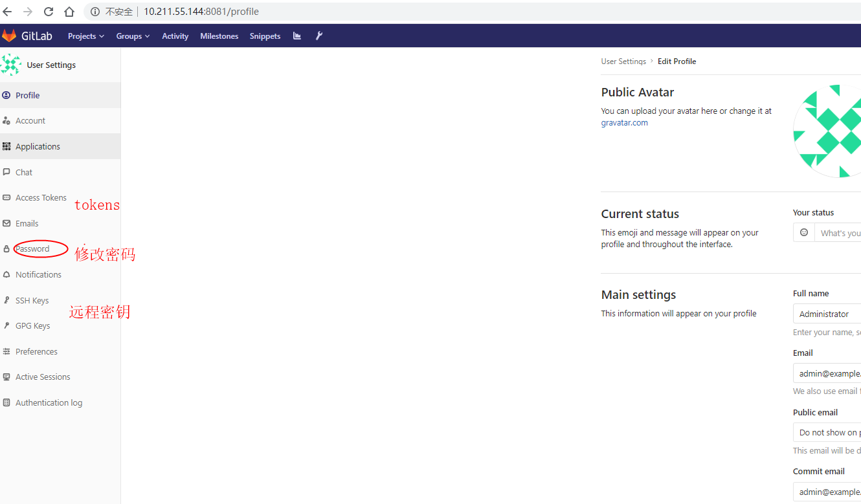The height and width of the screenshot is (504, 861).
Task: Open SSH Keys settings page
Action: 32,300
